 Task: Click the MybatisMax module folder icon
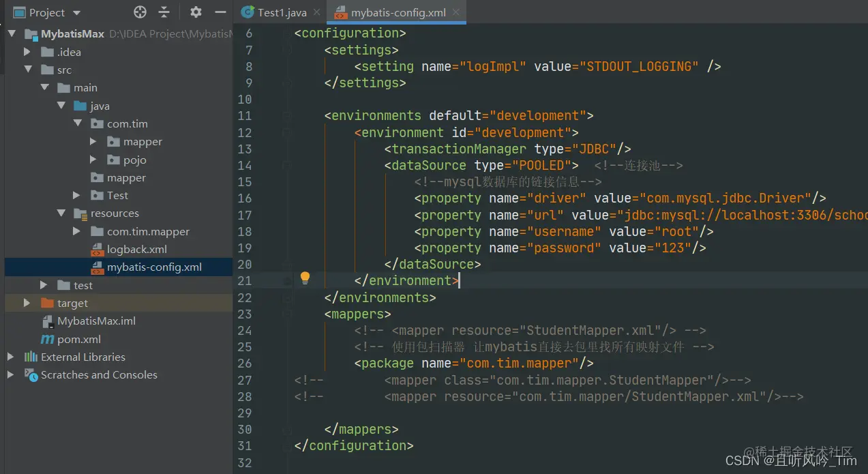(31, 34)
